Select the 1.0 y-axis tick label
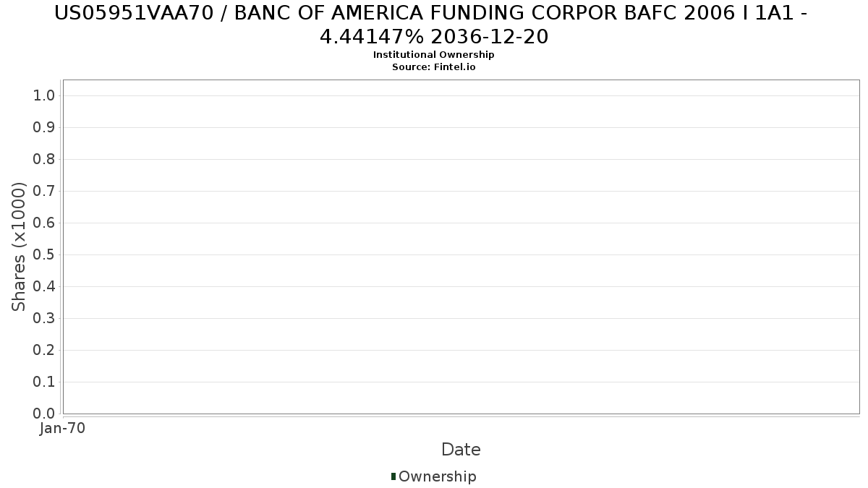868x488 pixels. 44,95
